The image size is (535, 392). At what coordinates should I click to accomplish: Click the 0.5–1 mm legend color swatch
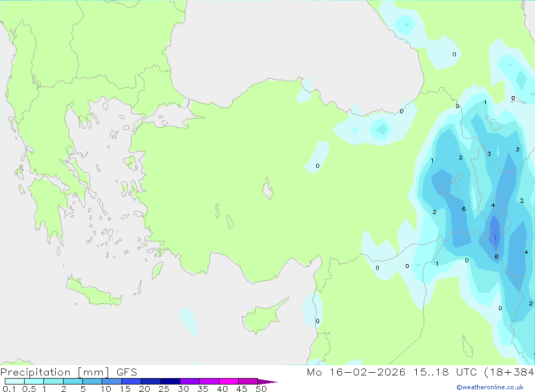(x=34, y=381)
